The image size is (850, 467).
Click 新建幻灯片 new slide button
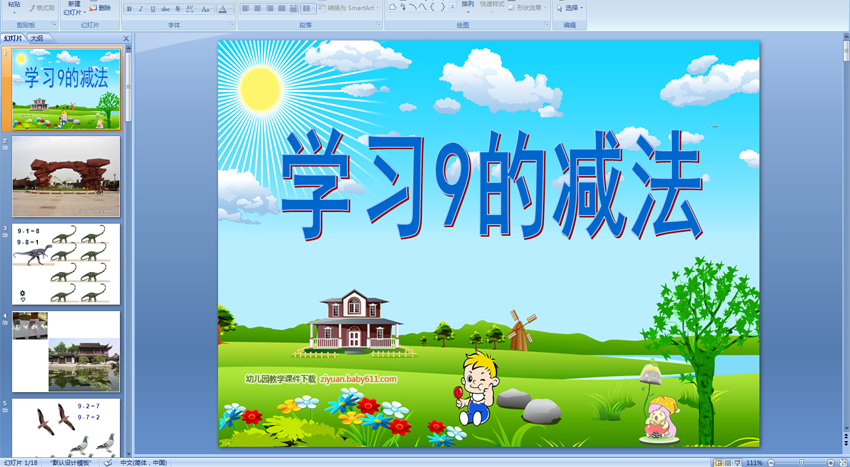click(x=72, y=8)
